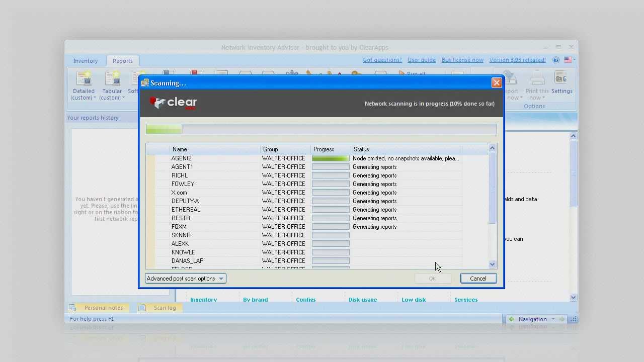Switch to the Reports ribbon tab
The height and width of the screenshot is (362, 644).
pyautogui.click(x=123, y=61)
